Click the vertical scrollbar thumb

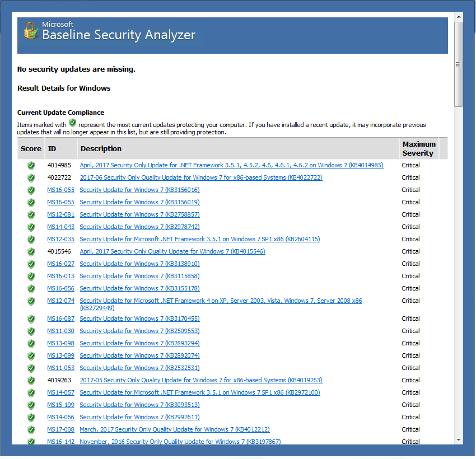point(458,64)
